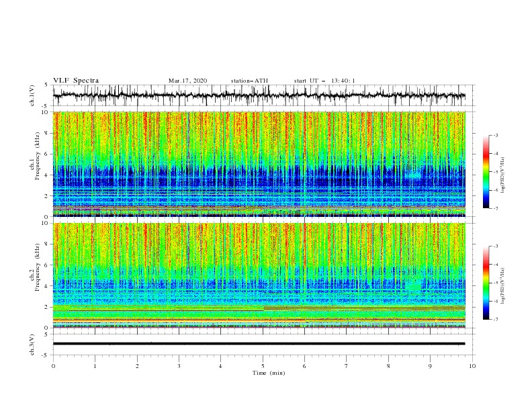
Task: Click the ch.3 flat voltage trace
Action: tap(259, 344)
